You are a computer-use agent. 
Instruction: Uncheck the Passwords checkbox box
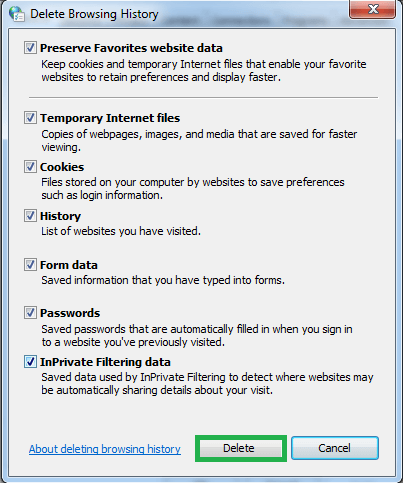click(x=30, y=313)
